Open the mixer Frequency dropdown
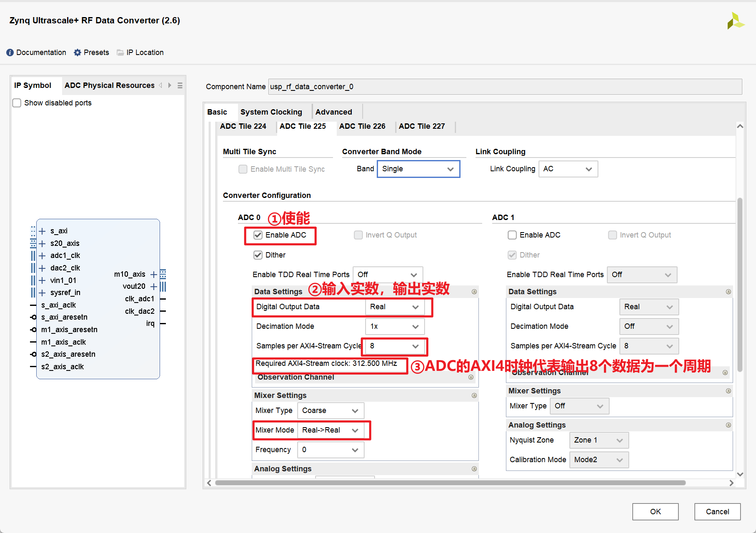The width and height of the screenshot is (756, 533). (x=331, y=450)
